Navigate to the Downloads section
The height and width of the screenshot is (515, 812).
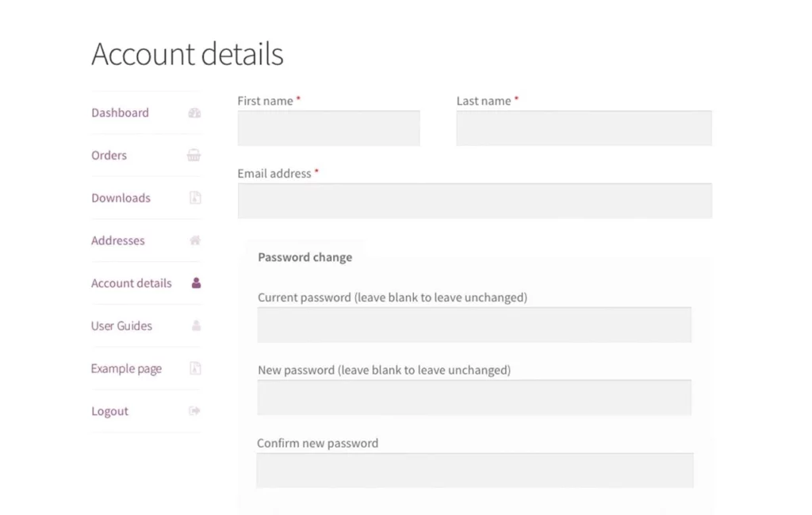click(121, 198)
